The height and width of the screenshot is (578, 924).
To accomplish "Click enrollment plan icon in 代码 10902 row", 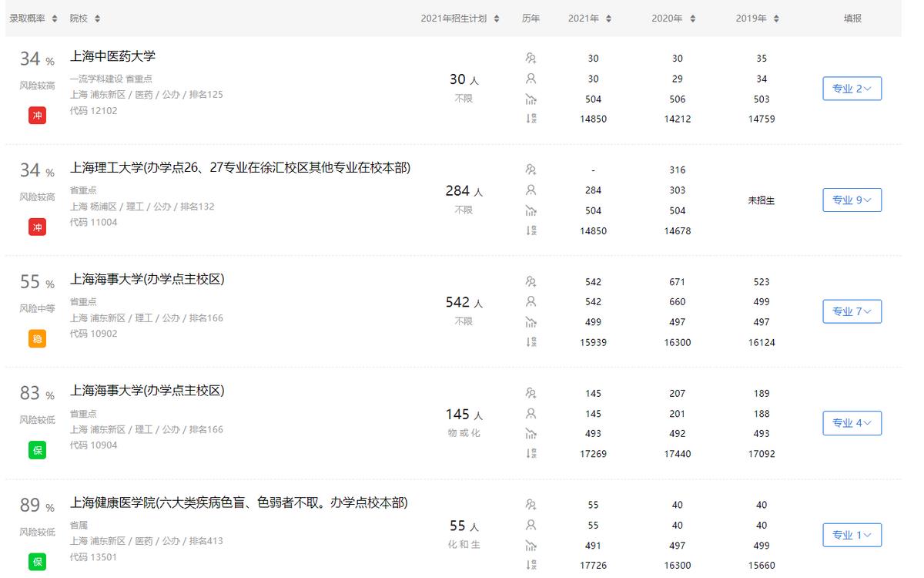I will 531,281.
